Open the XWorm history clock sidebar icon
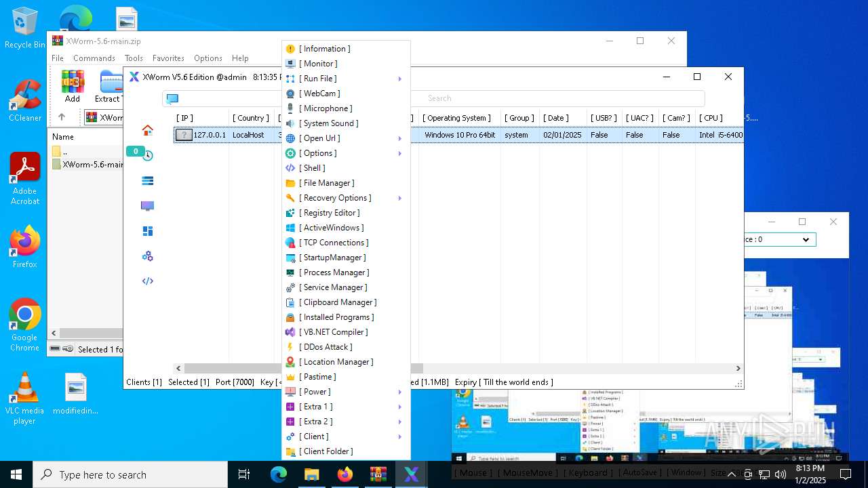 tap(147, 155)
